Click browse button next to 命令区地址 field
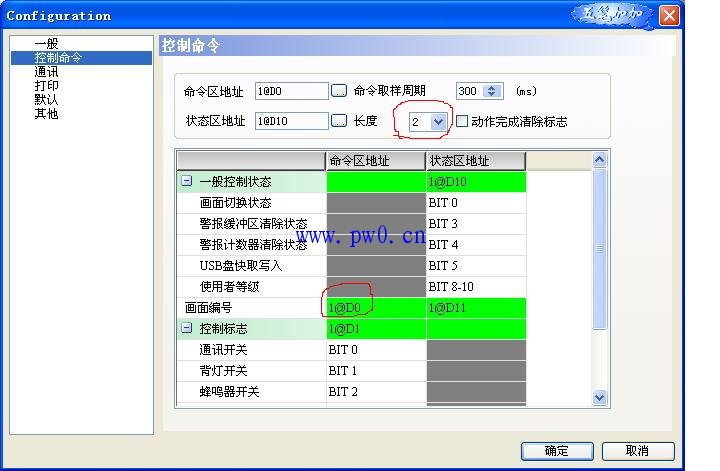Image resolution: width=720 pixels, height=471 pixels. pyautogui.click(x=339, y=91)
